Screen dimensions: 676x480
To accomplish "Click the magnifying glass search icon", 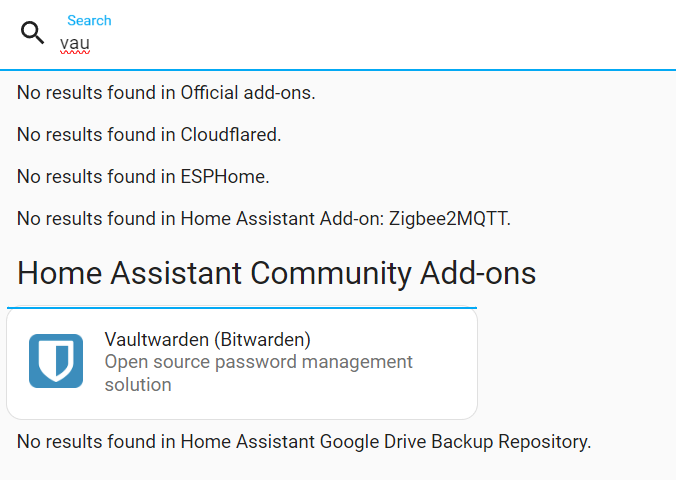I will (x=32, y=33).
